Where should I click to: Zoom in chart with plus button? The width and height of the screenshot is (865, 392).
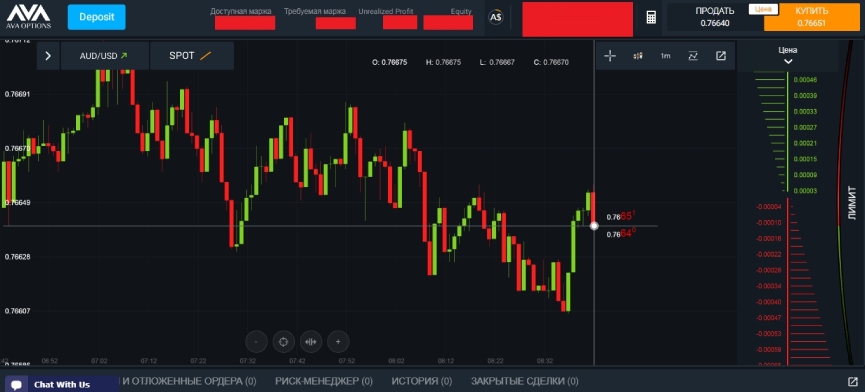338,342
